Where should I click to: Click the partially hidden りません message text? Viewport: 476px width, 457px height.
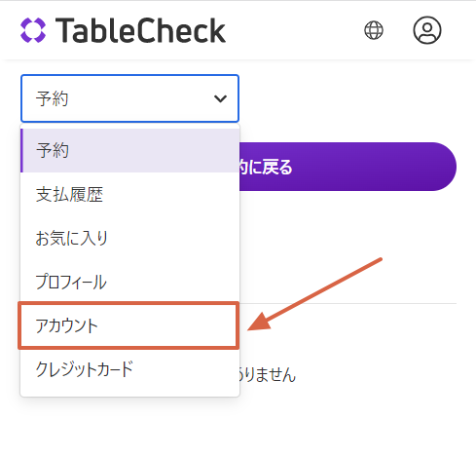[268, 375]
